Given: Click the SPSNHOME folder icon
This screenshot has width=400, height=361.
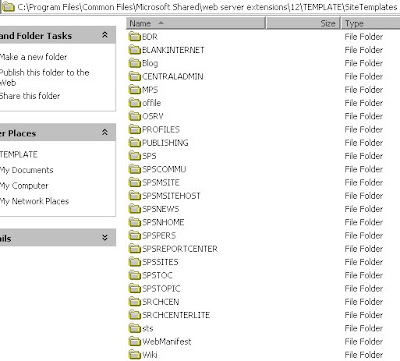Looking at the screenshot, I should (135, 222).
